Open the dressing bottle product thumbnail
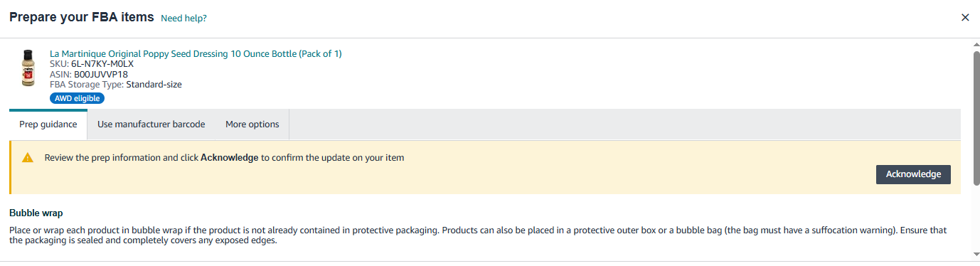 click(28, 68)
